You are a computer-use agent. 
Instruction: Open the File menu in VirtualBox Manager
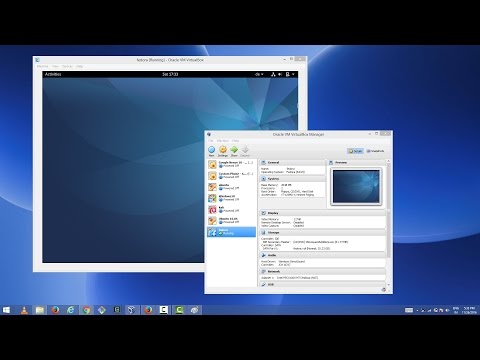click(x=211, y=141)
